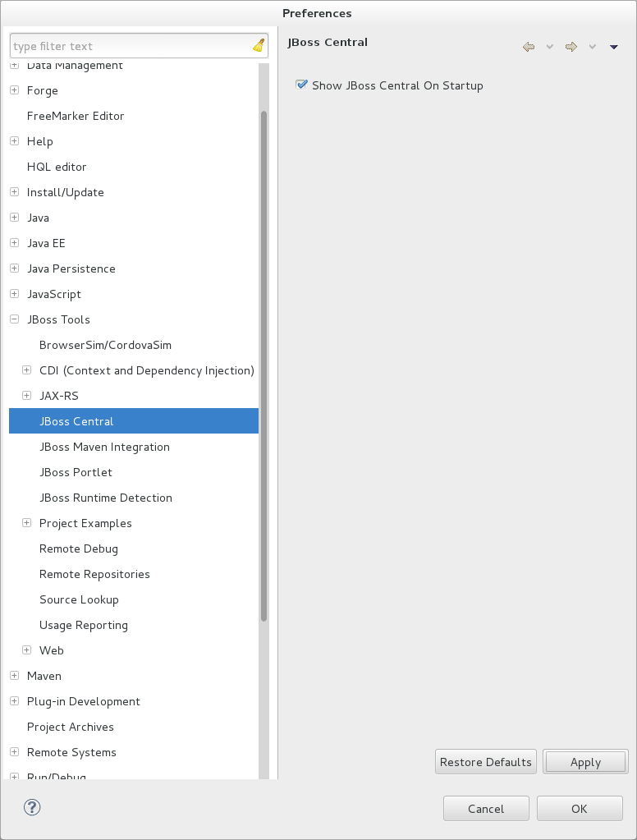Collapse the JBoss Tools tree node
Image resolution: width=637 pixels, height=840 pixels.
[x=13, y=319]
